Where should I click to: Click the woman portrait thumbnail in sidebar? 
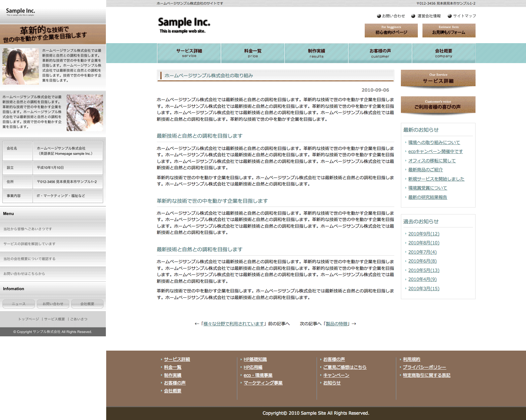pos(21,66)
